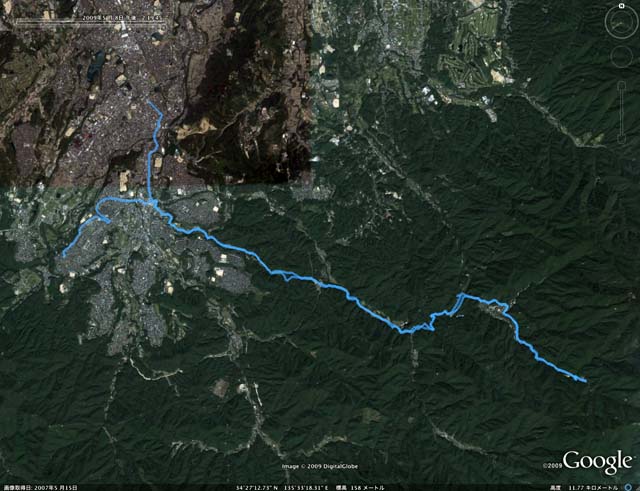Click the zoom slider track midpoint

[622, 112]
